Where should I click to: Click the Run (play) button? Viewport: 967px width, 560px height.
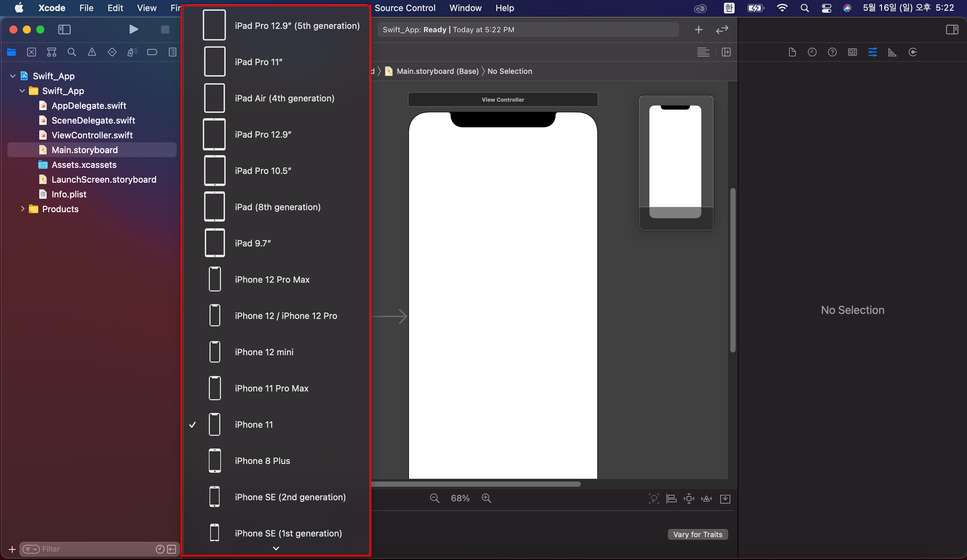[133, 30]
